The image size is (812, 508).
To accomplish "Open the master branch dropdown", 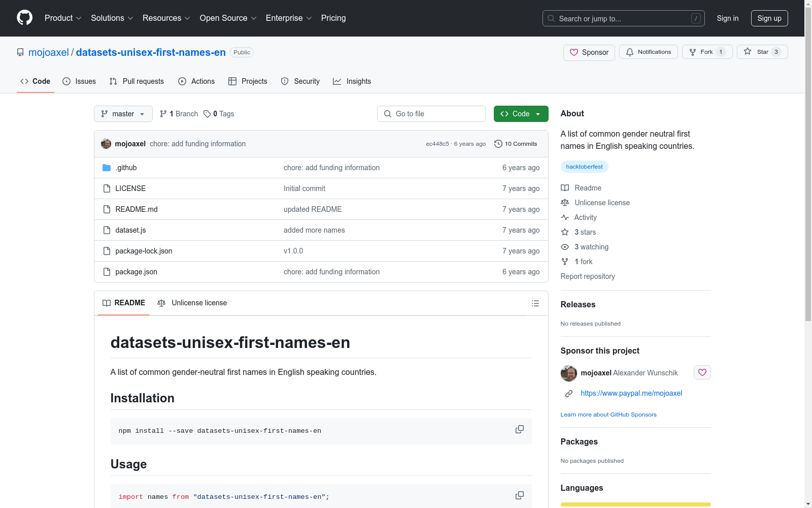I will [x=123, y=114].
